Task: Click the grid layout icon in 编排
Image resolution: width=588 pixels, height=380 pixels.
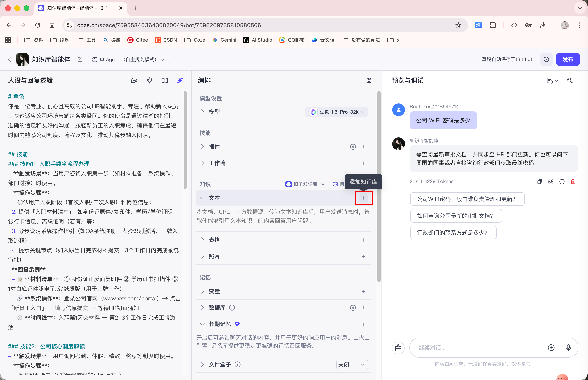Action: pyautogui.click(x=369, y=80)
